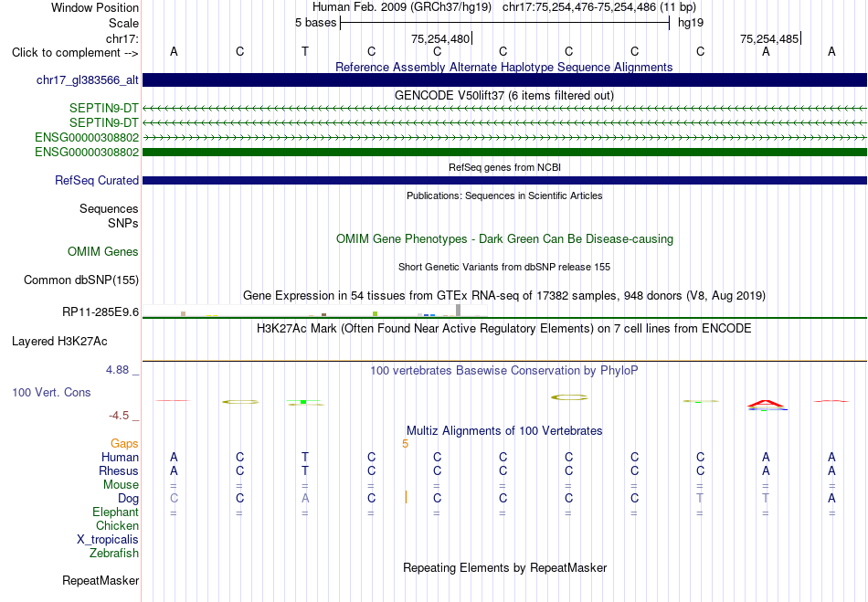Screen dimensions: 868x602
Task: Click the RefSeq Curated label
Action: [97, 180]
